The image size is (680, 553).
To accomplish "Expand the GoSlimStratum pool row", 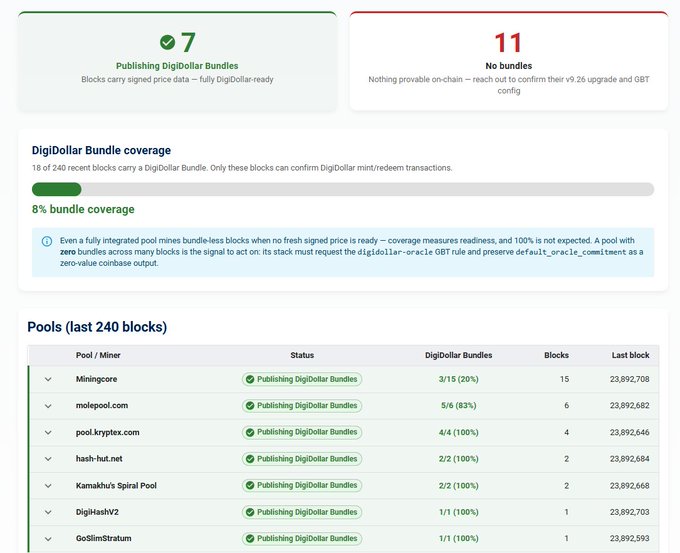I will click(48, 539).
